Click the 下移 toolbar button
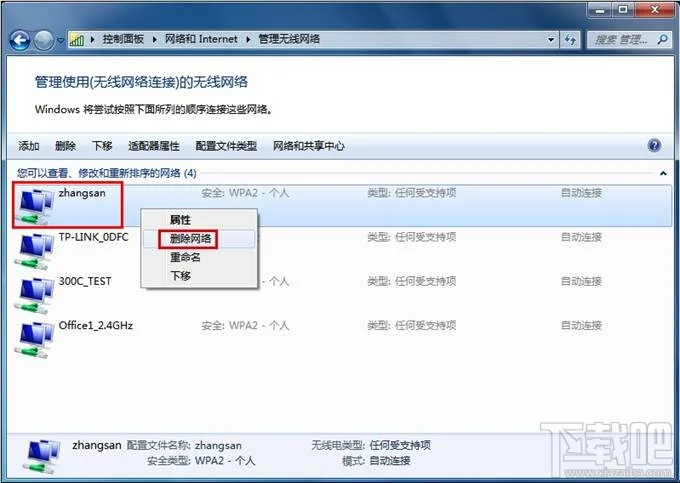Image resolution: width=680 pixels, height=483 pixels. pyautogui.click(x=102, y=146)
